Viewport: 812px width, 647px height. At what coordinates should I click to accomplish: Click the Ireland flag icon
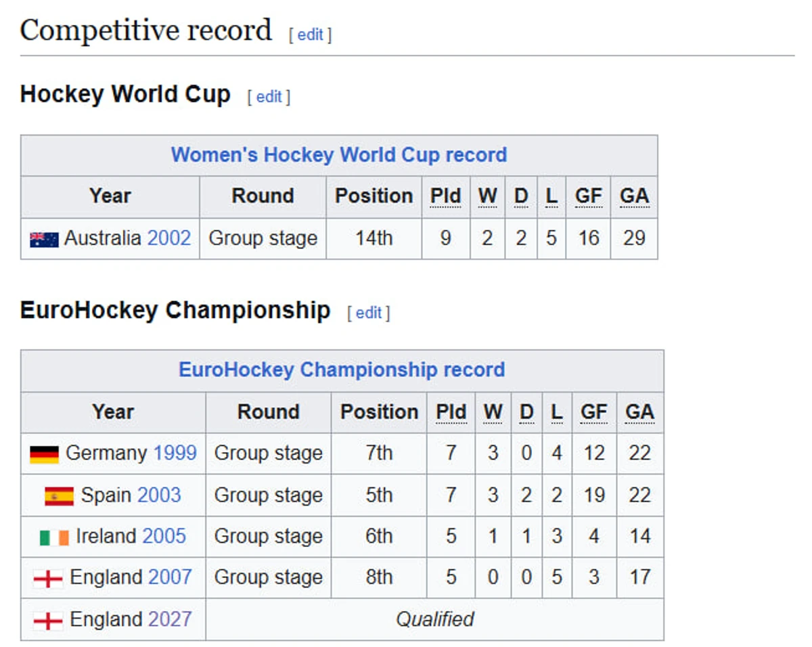(x=54, y=537)
